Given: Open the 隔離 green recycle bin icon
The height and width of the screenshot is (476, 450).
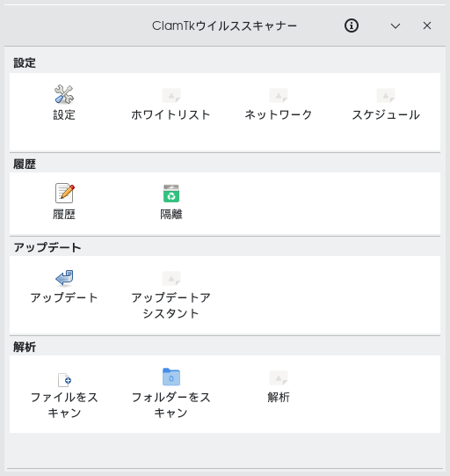Looking at the screenshot, I should point(171,194).
